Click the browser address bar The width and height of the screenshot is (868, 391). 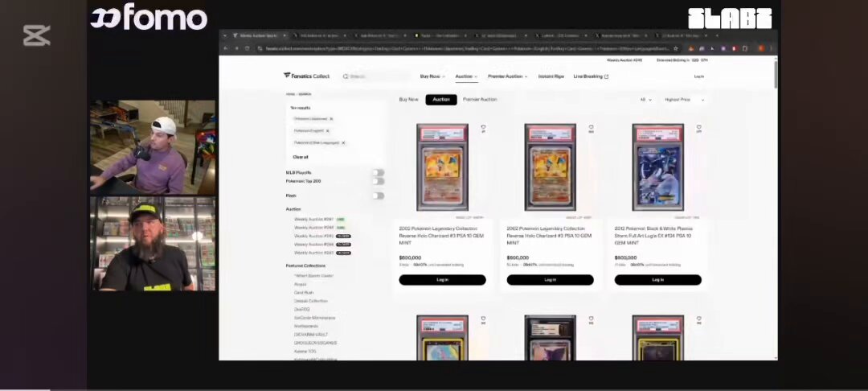tap(467, 49)
